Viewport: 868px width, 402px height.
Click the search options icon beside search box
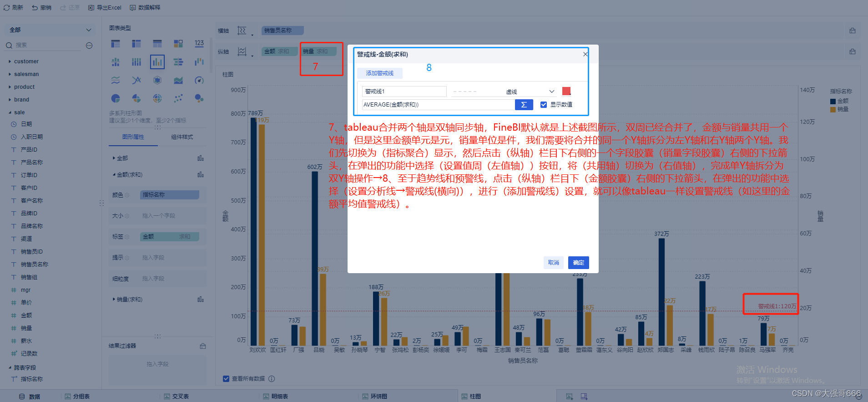click(89, 45)
